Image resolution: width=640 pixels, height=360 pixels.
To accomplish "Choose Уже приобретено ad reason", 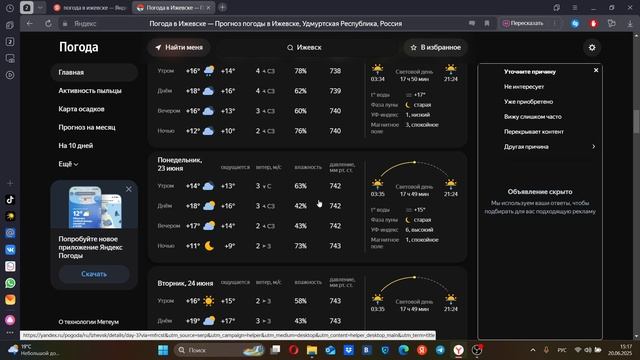I will pyautogui.click(x=528, y=102).
